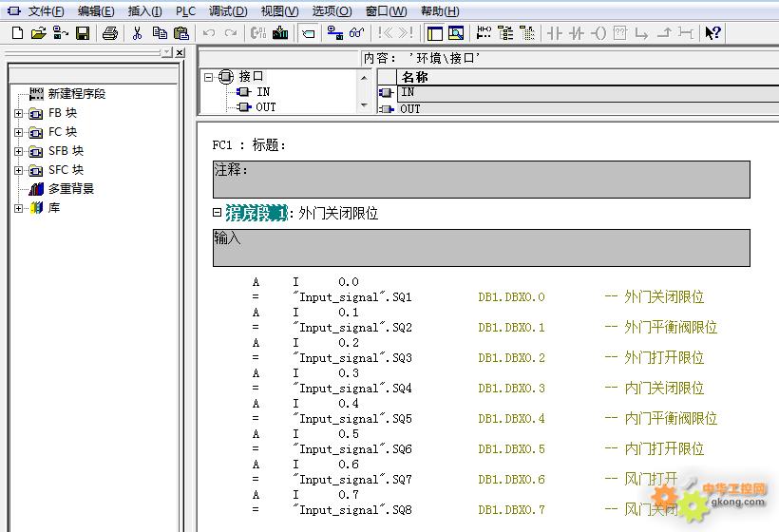Collapse 程序段 1 network section
This screenshot has height=532, width=779.
click(x=217, y=213)
